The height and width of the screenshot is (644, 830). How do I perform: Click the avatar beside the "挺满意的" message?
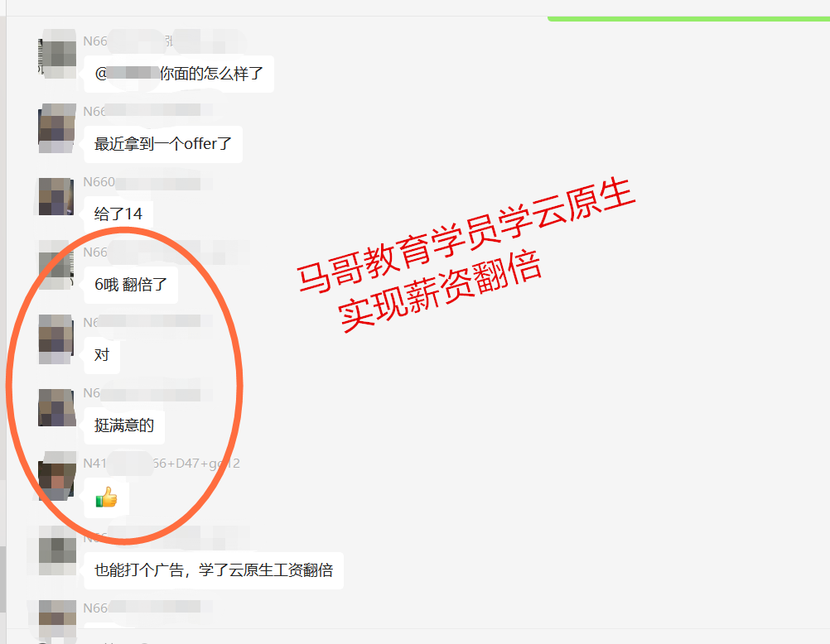(x=56, y=407)
